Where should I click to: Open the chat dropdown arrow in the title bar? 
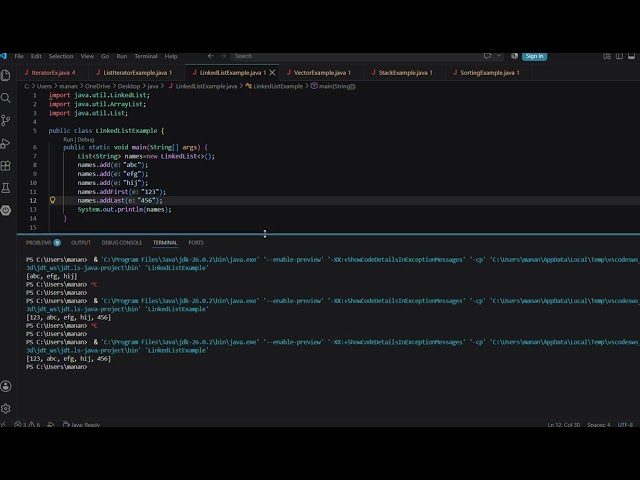click(x=499, y=56)
